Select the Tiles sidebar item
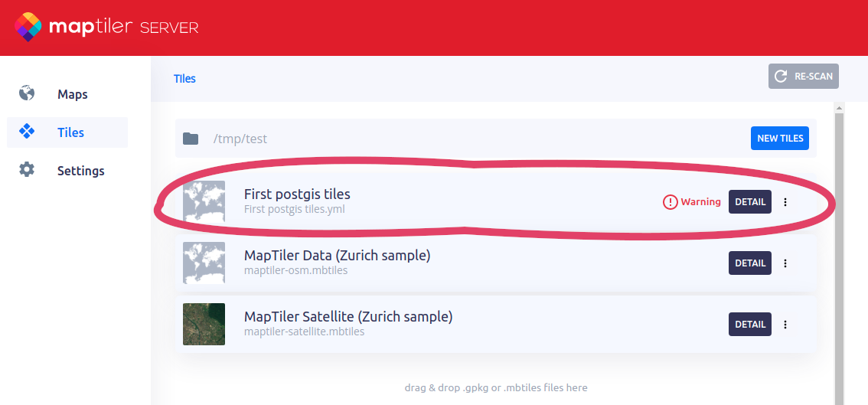This screenshot has width=868, height=405. pyautogui.click(x=70, y=132)
